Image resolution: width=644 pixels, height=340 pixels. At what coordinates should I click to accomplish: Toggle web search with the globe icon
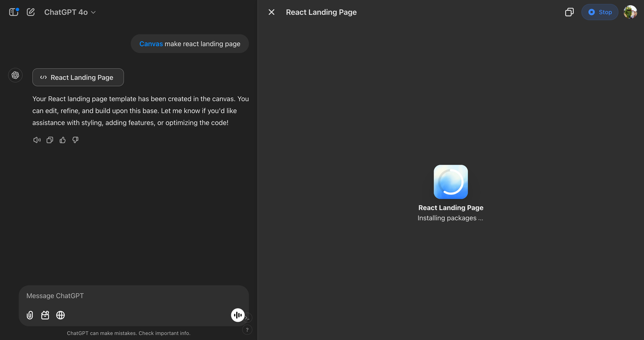pos(61,315)
